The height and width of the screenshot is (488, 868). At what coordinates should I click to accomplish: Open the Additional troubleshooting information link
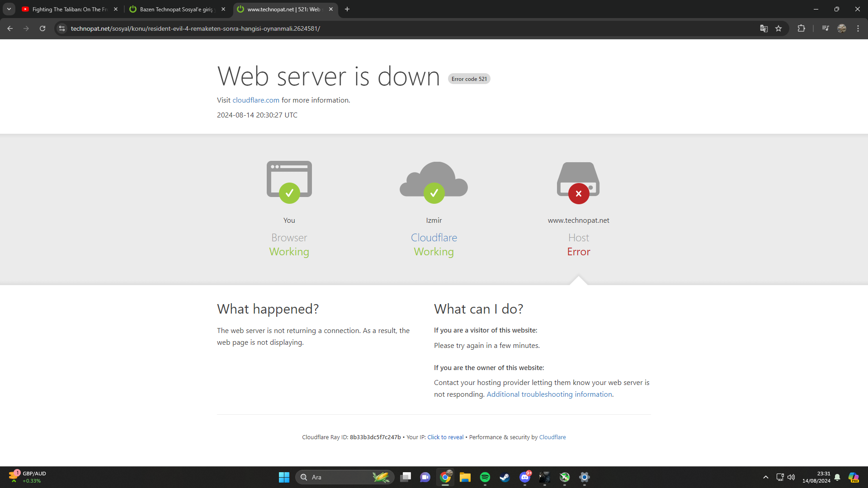549,394
